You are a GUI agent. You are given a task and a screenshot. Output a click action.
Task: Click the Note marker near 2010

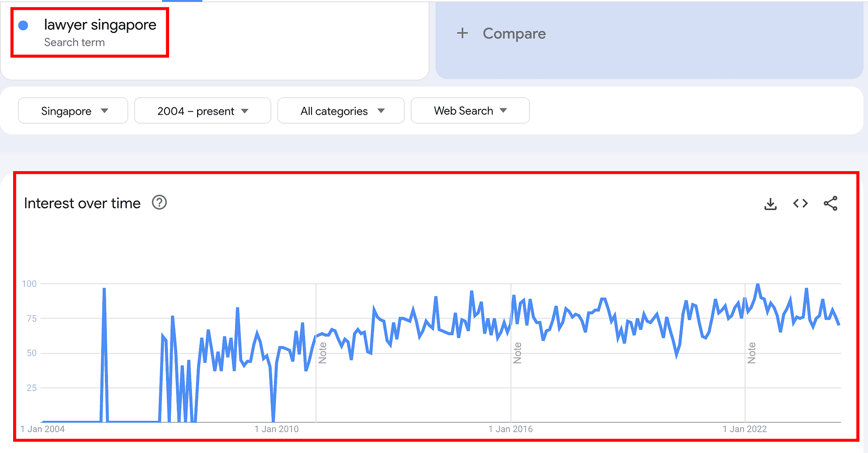(x=322, y=353)
